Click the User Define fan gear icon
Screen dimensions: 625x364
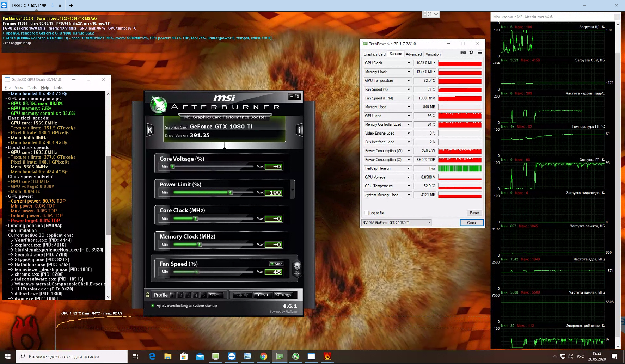pyautogui.click(x=297, y=269)
